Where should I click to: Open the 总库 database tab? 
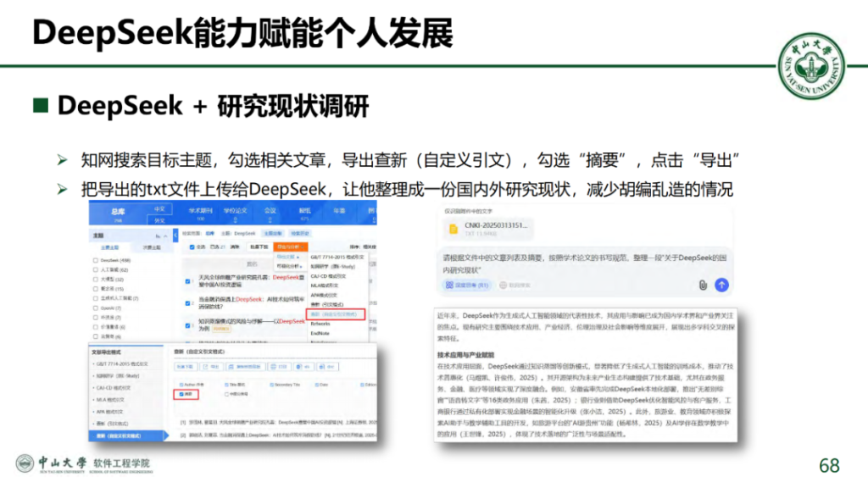(117, 214)
